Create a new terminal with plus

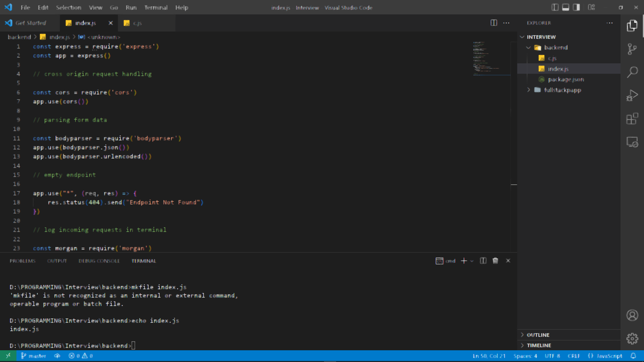tap(464, 261)
